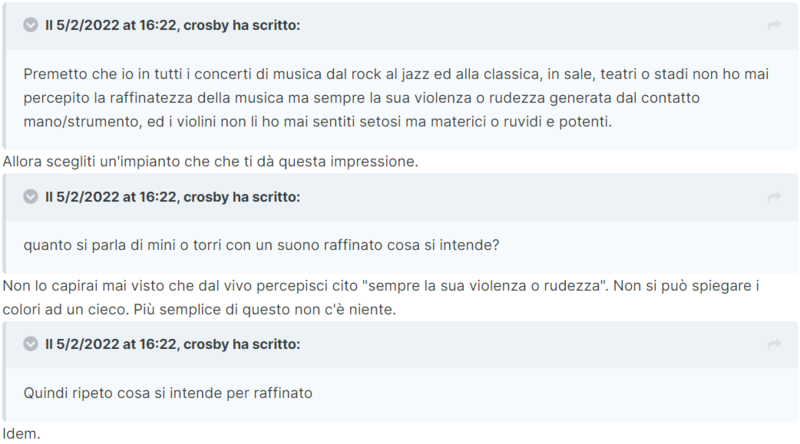Click the final reply "Idem."
This screenshot has height=444, width=800.
point(20,434)
